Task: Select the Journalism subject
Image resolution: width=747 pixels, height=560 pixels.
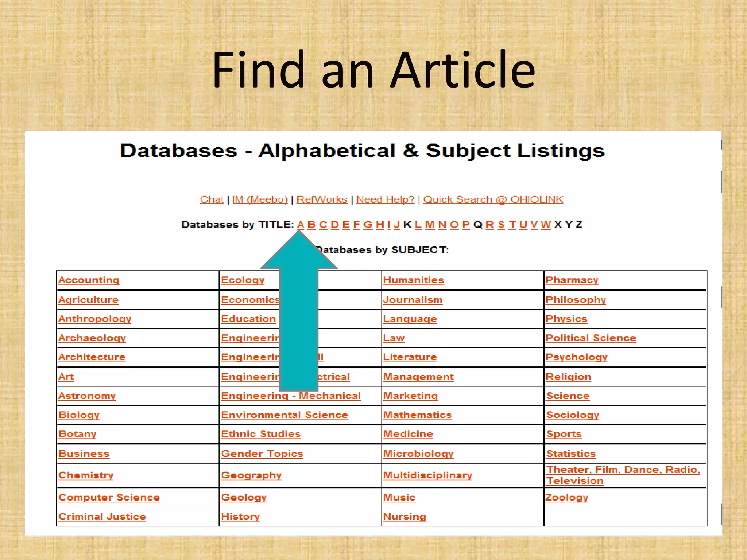Action: click(x=413, y=300)
